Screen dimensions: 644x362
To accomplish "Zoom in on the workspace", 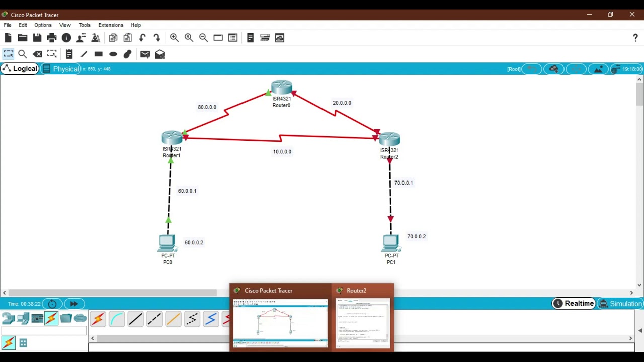I will coord(174,38).
